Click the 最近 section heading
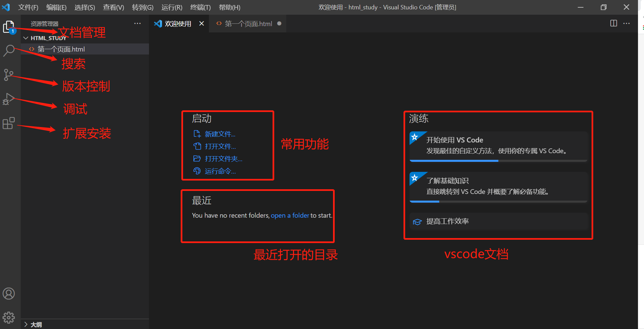 202,201
